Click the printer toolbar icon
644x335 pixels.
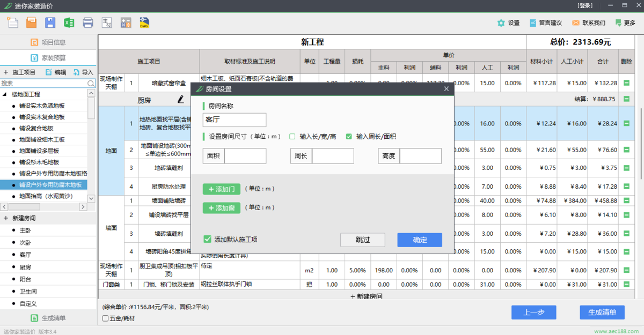tap(88, 23)
